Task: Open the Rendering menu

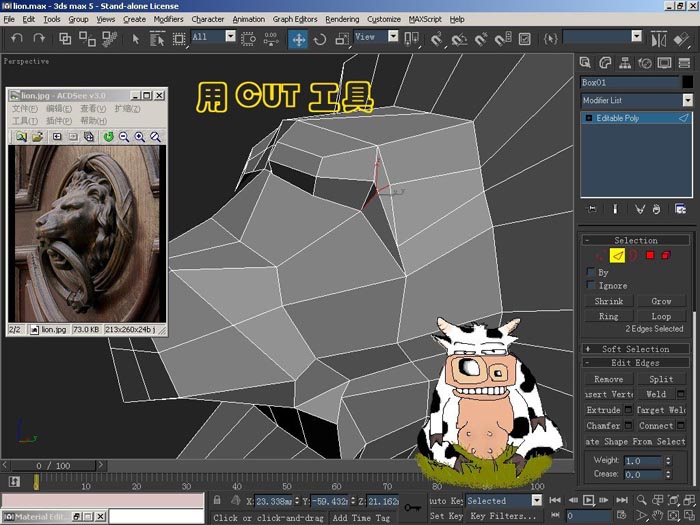Action: [x=342, y=19]
